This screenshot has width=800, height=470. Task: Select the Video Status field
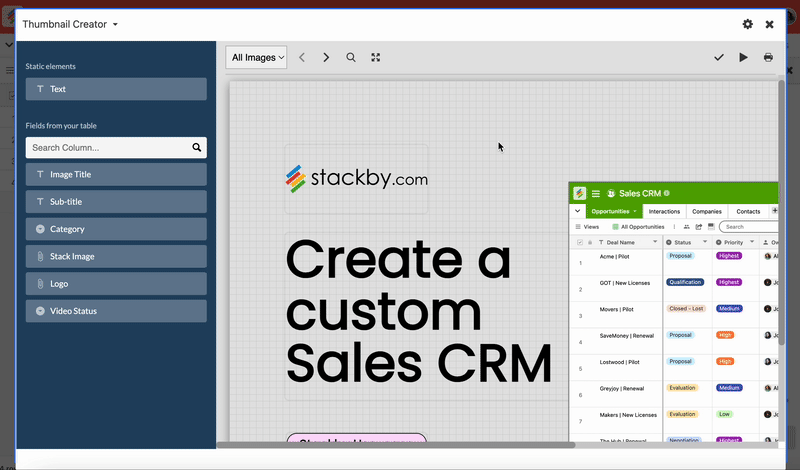coord(116,311)
